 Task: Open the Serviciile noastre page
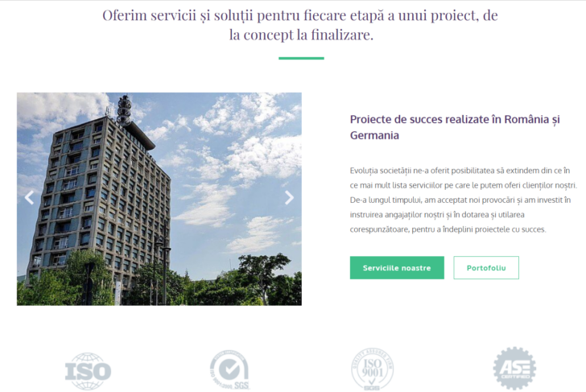(x=397, y=267)
